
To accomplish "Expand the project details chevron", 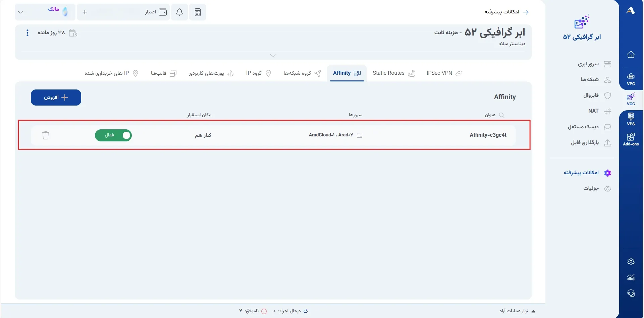I will 273,56.
